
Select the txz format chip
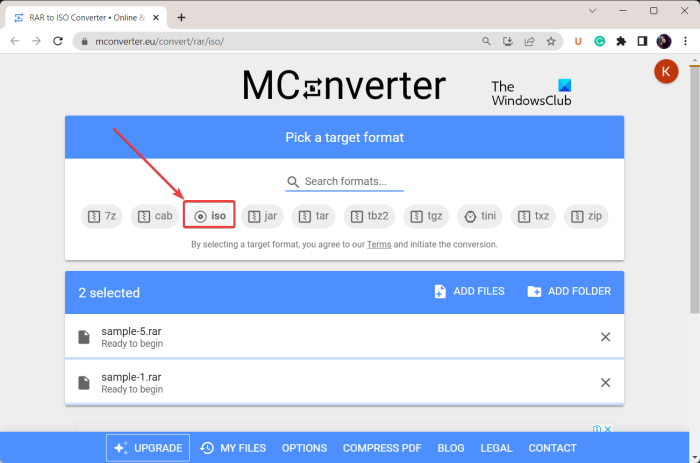[533, 216]
